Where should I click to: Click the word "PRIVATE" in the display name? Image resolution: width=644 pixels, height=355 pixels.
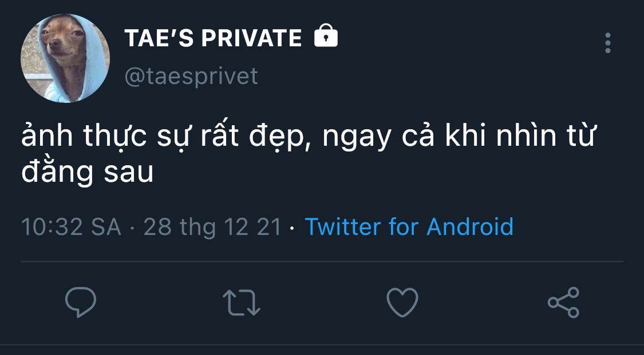click(251, 38)
